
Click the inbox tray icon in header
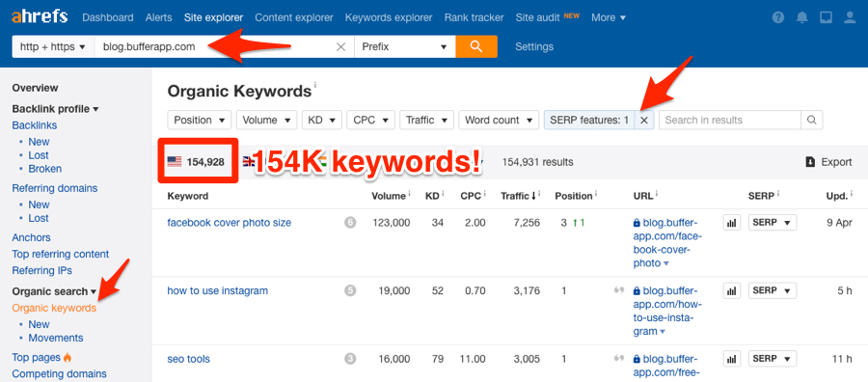click(x=826, y=17)
